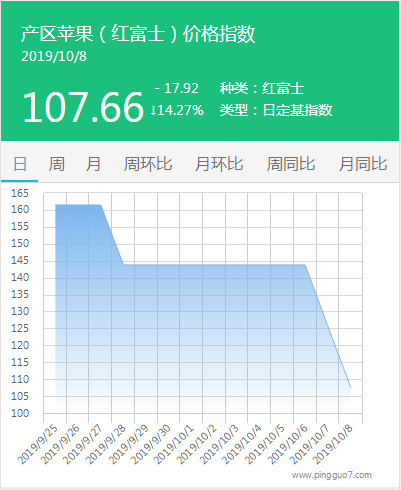Click the x-axis label 2019/10/1
The height and width of the screenshot is (490, 401).
pos(174,444)
